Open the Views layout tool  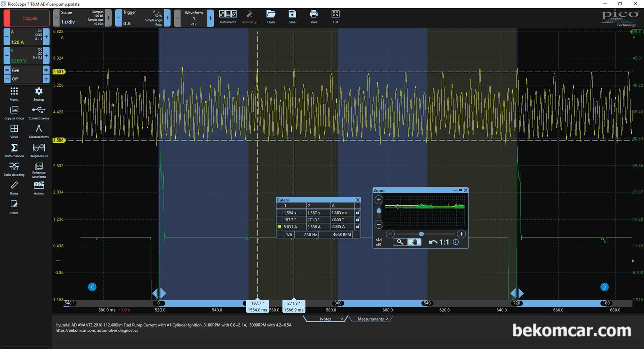[x=14, y=131]
